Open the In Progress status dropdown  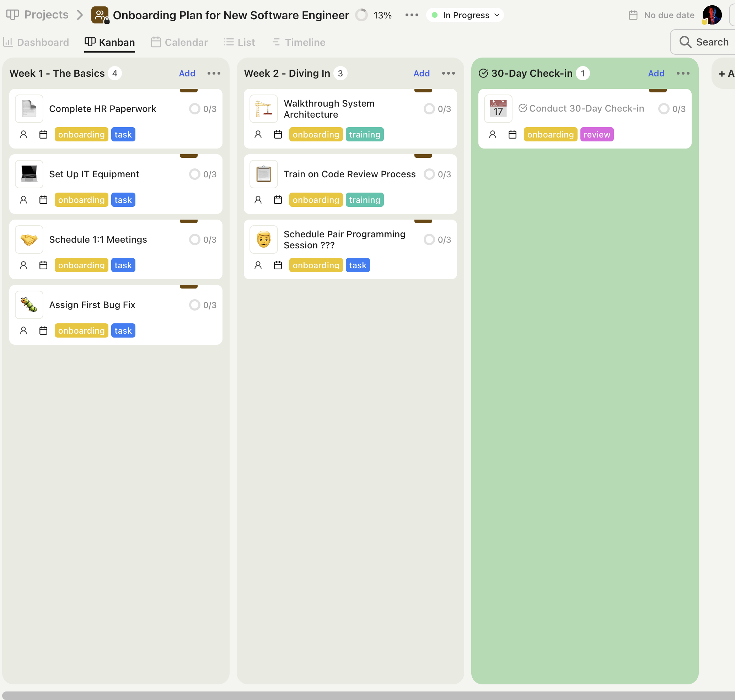(465, 15)
